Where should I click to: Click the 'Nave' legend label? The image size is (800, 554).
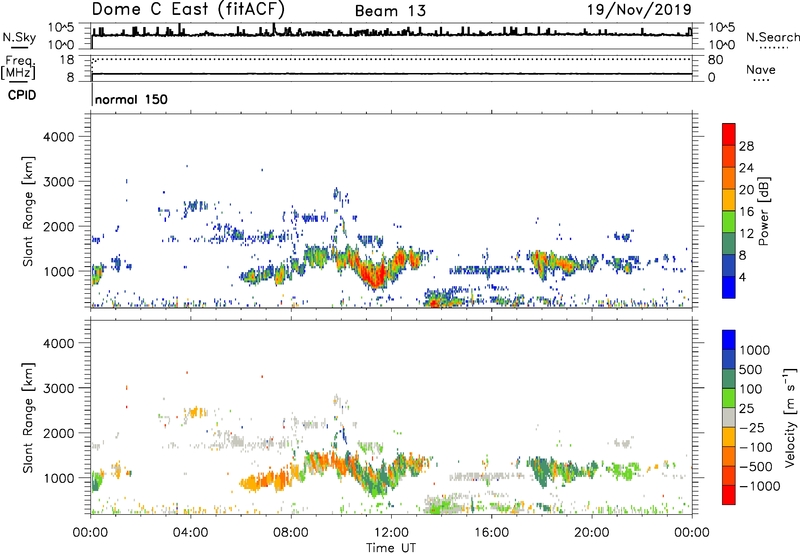coord(761,69)
